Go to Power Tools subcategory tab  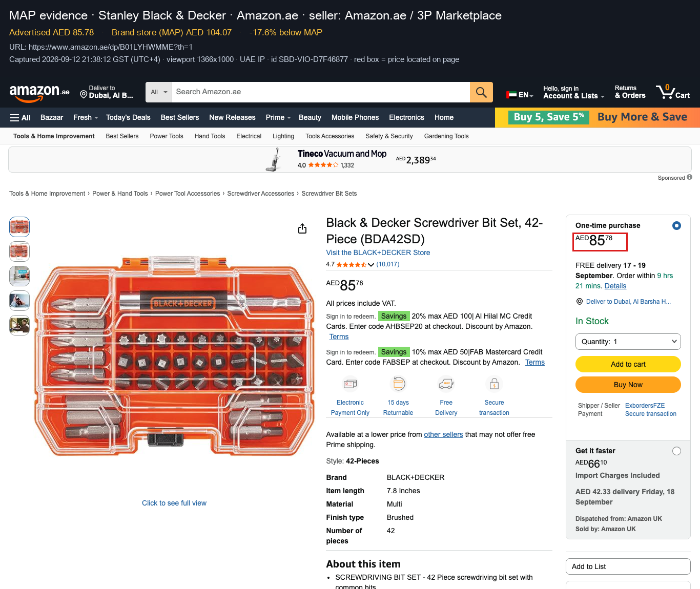tap(167, 136)
